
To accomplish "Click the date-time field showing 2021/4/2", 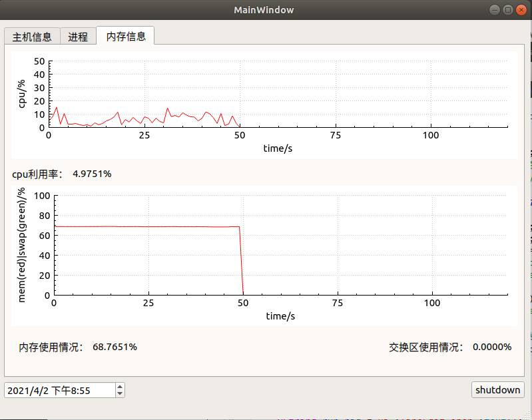I will point(60,390).
